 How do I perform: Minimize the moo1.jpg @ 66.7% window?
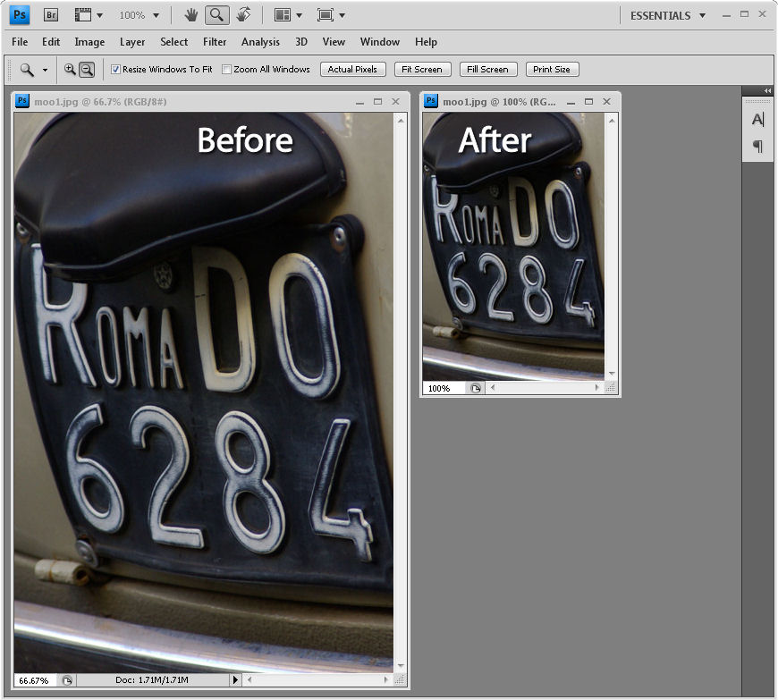pos(360,102)
